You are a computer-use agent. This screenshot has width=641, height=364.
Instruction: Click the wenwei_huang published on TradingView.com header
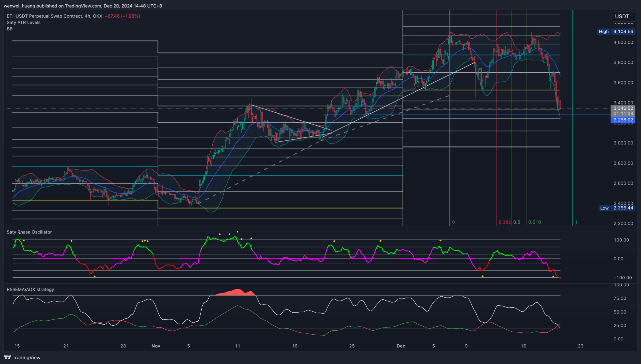83,6
